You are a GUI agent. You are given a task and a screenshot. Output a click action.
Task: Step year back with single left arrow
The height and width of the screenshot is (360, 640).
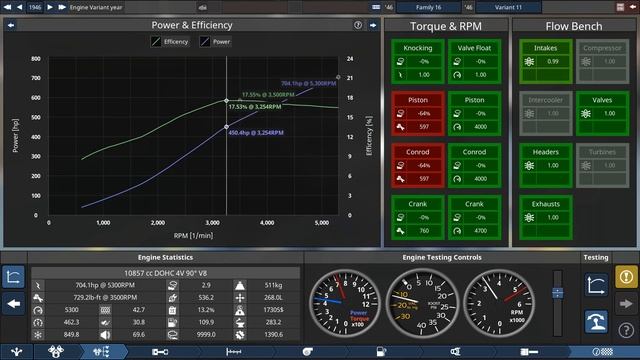click(20, 7)
